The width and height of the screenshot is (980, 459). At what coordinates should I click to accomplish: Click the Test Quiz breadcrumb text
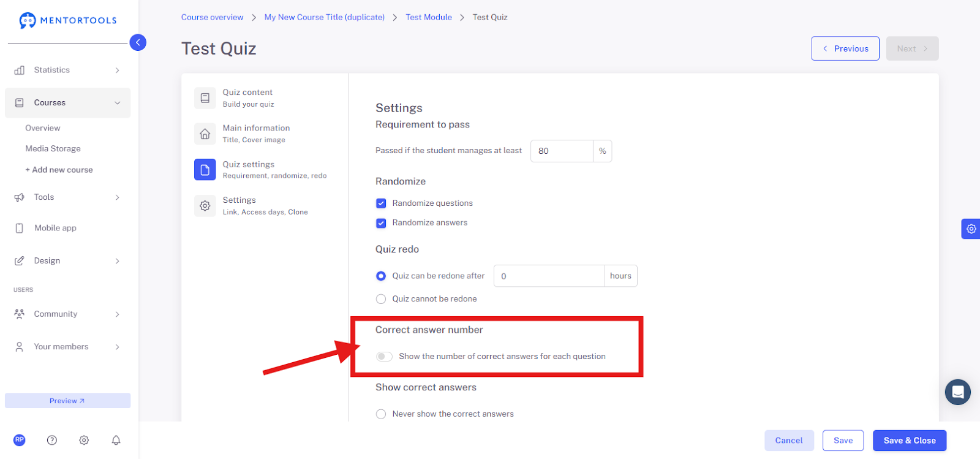point(490,17)
